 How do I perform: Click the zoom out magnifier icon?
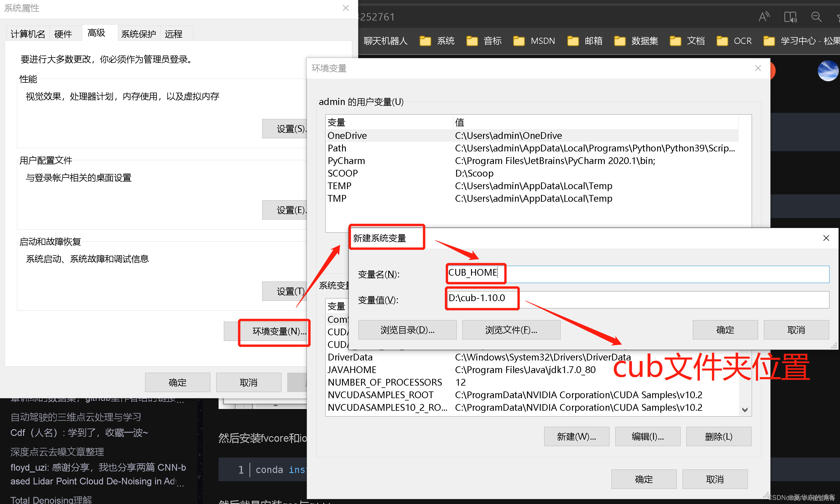coord(816,17)
